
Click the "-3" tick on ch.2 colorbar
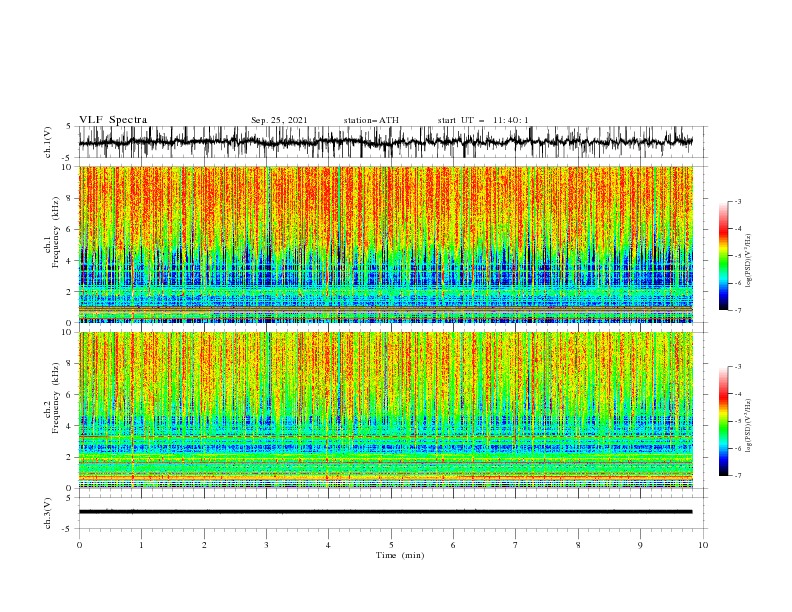click(x=737, y=367)
